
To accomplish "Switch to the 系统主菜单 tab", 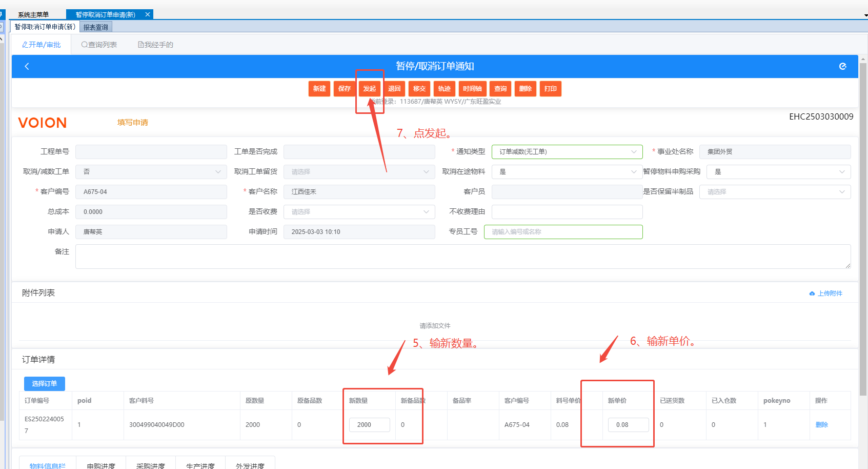I will click(33, 14).
